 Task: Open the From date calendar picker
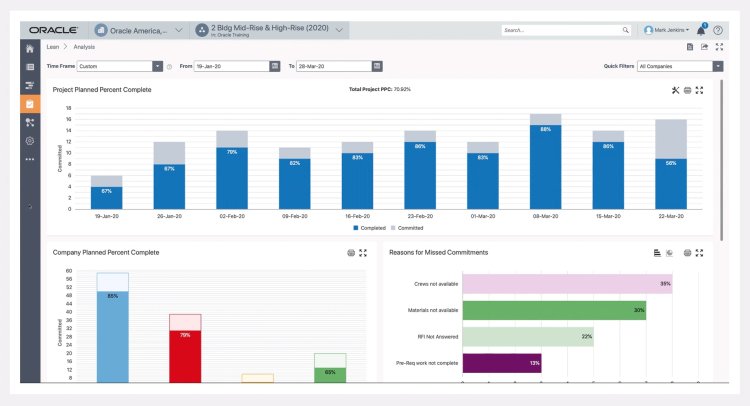(x=275, y=66)
